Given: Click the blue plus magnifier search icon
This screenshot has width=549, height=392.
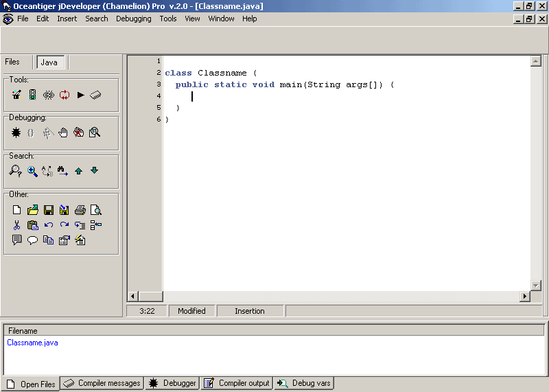Looking at the screenshot, I should (32, 172).
